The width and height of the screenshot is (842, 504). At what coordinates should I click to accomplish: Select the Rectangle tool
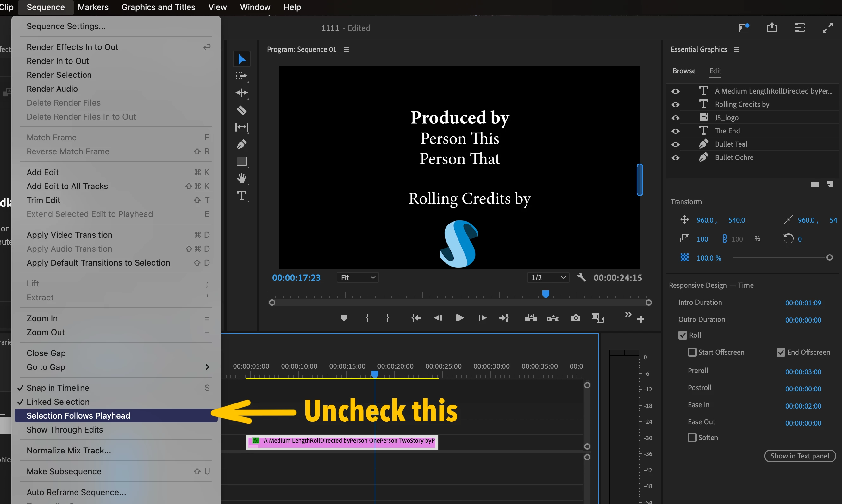point(242,161)
